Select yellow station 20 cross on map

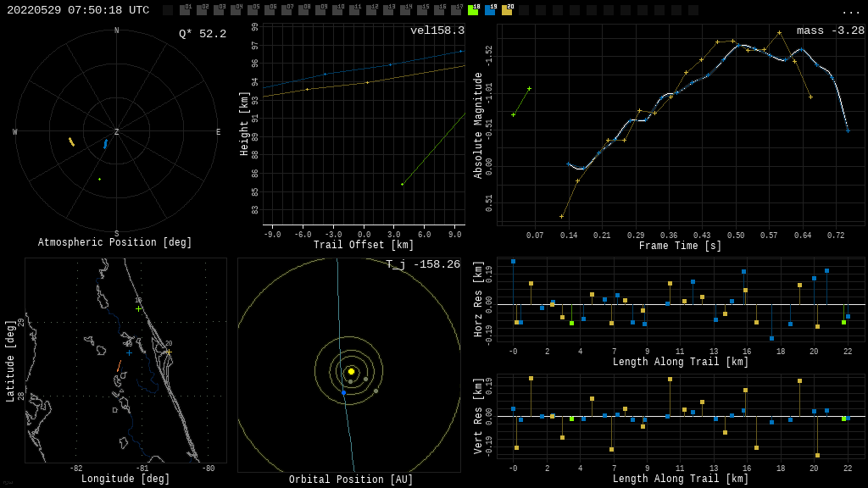(168, 352)
